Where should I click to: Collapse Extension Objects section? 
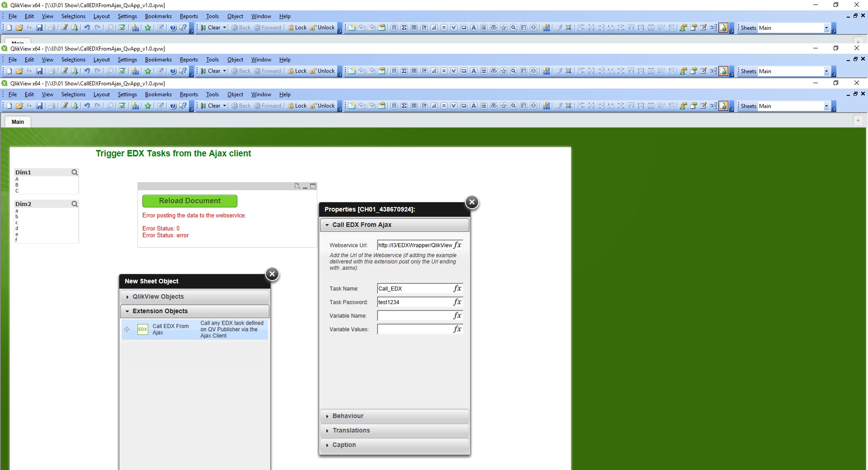(195, 311)
